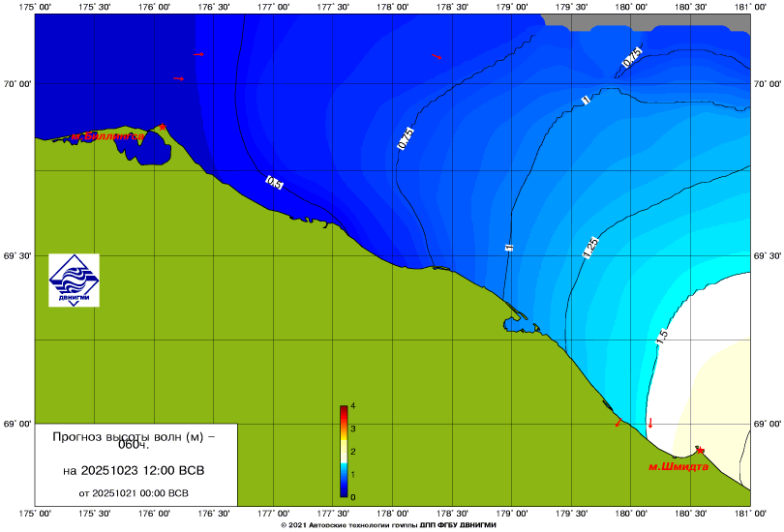Click the forecast date 'на 20251023 12:00 ВСВ'

point(134,471)
